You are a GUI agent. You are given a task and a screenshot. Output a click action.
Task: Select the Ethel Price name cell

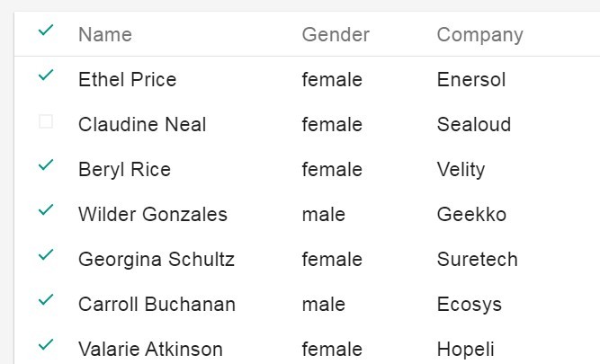128,80
